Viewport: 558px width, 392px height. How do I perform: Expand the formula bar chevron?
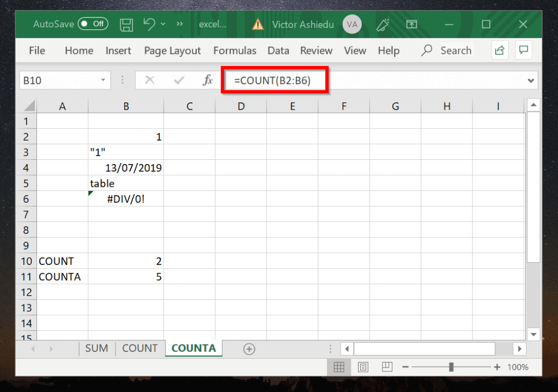click(531, 81)
